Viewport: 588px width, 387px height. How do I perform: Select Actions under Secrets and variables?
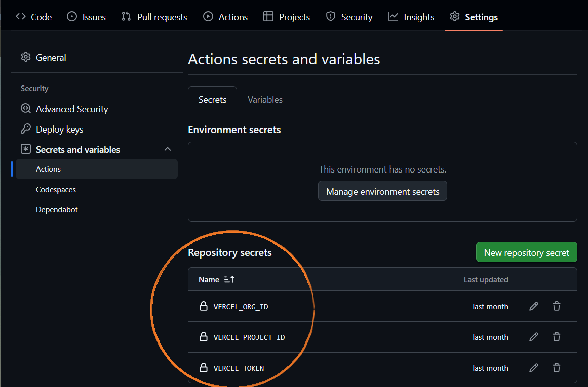point(97,169)
